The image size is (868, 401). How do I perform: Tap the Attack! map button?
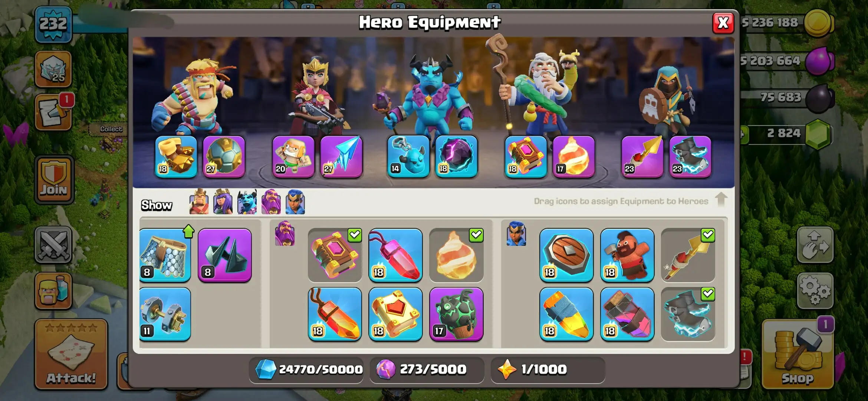point(71,354)
